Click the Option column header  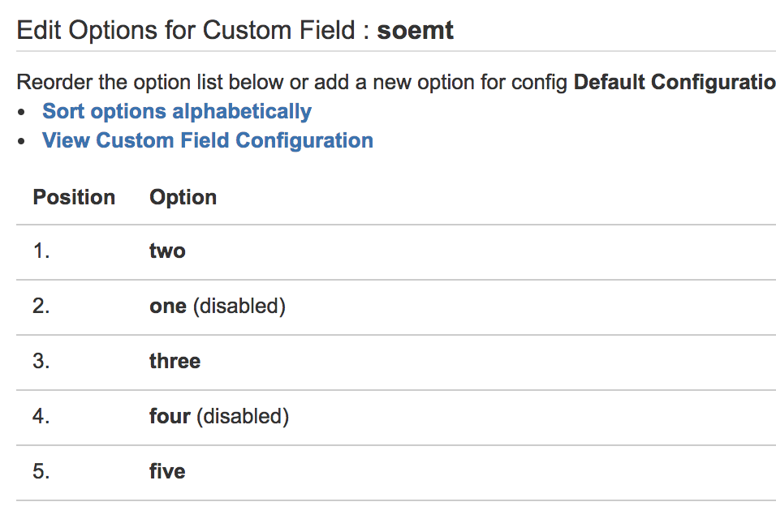tap(183, 197)
